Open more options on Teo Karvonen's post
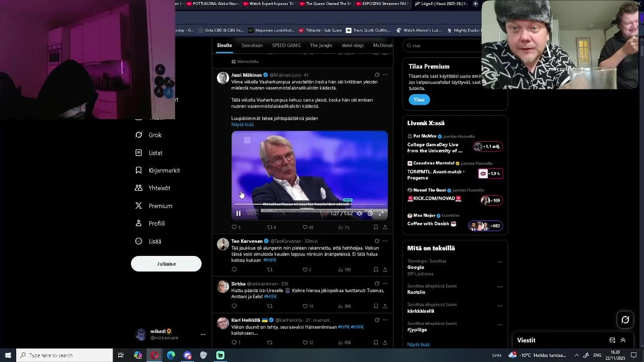Image resolution: width=644 pixels, height=362 pixels. pyautogui.click(x=385, y=241)
